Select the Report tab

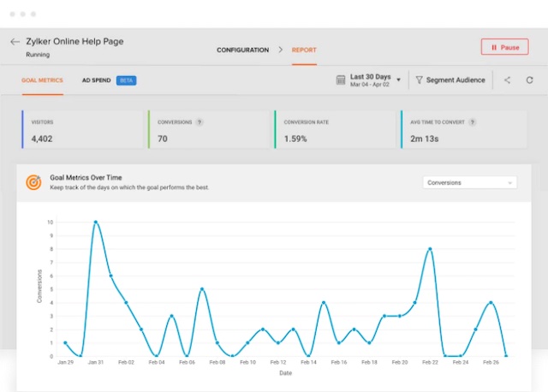coord(304,50)
